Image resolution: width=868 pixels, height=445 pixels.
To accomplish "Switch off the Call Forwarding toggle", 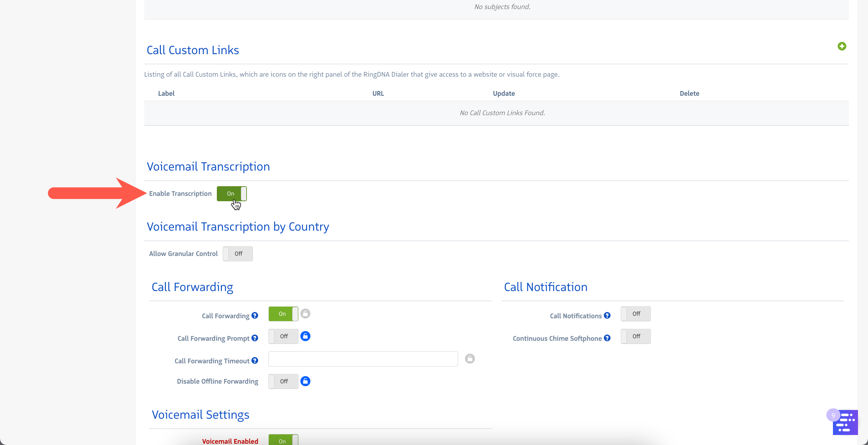I will (283, 314).
